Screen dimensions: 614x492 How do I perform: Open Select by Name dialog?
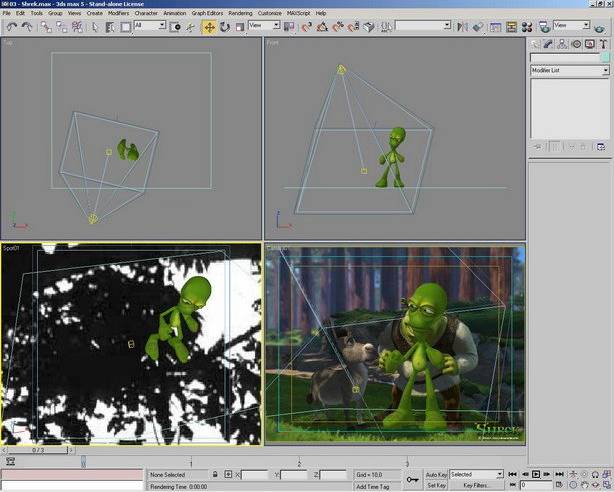110,27
